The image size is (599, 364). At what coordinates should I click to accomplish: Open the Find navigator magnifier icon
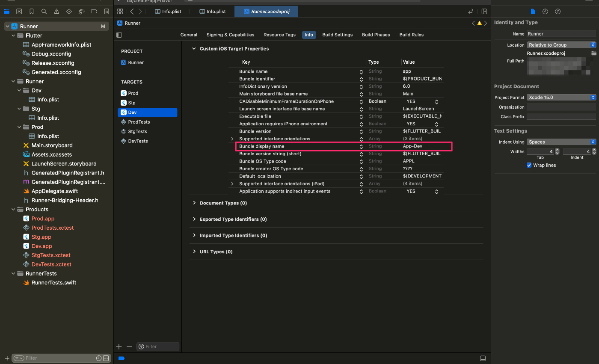[44, 12]
